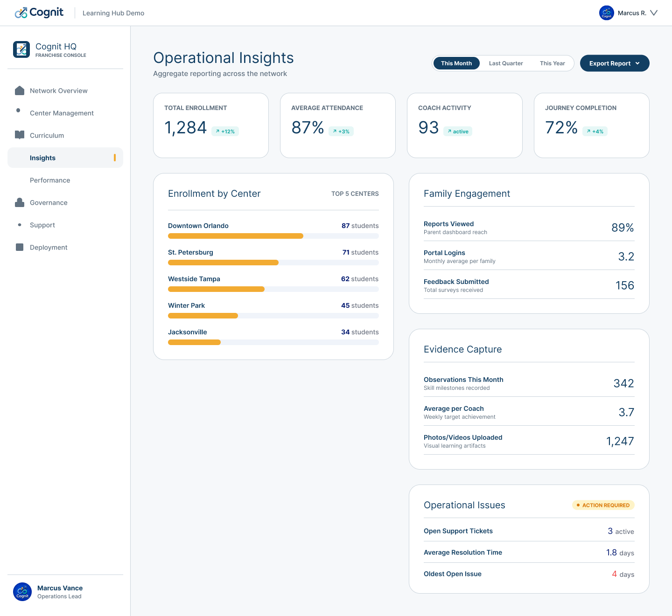Click the Support dot icon
The width and height of the screenshot is (672, 616).
[20, 225]
